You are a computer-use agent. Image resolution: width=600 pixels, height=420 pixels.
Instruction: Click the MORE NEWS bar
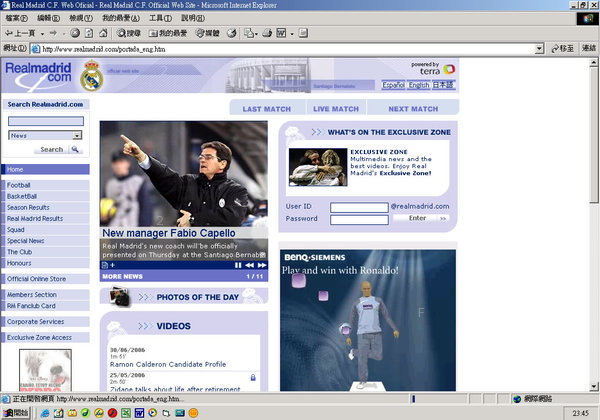coord(184,276)
